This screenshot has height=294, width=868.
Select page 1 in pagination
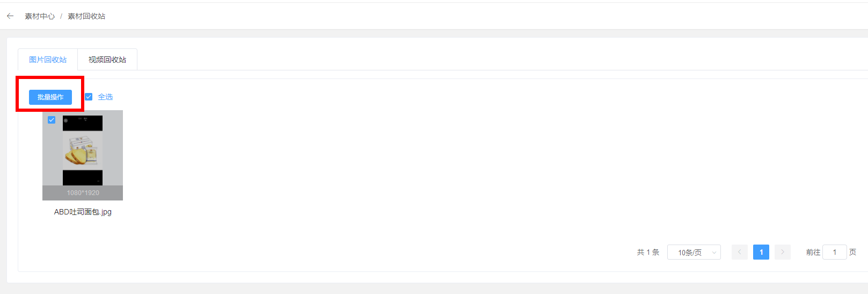click(x=761, y=252)
